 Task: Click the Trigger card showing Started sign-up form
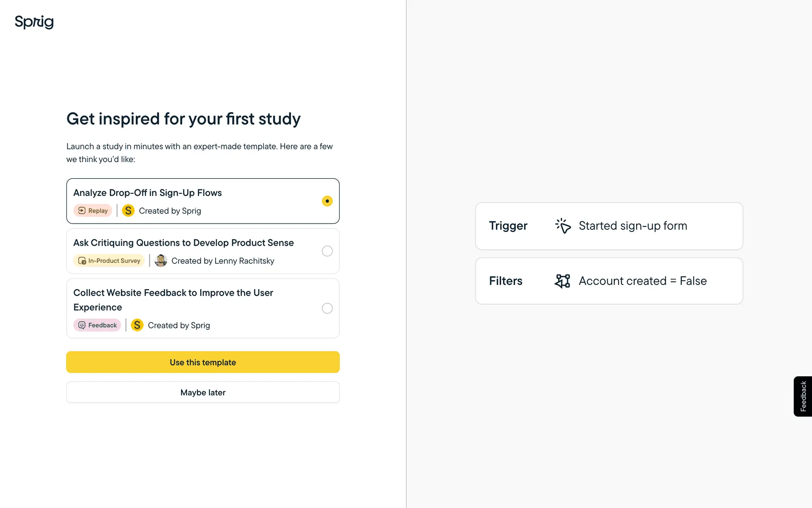[x=609, y=226]
